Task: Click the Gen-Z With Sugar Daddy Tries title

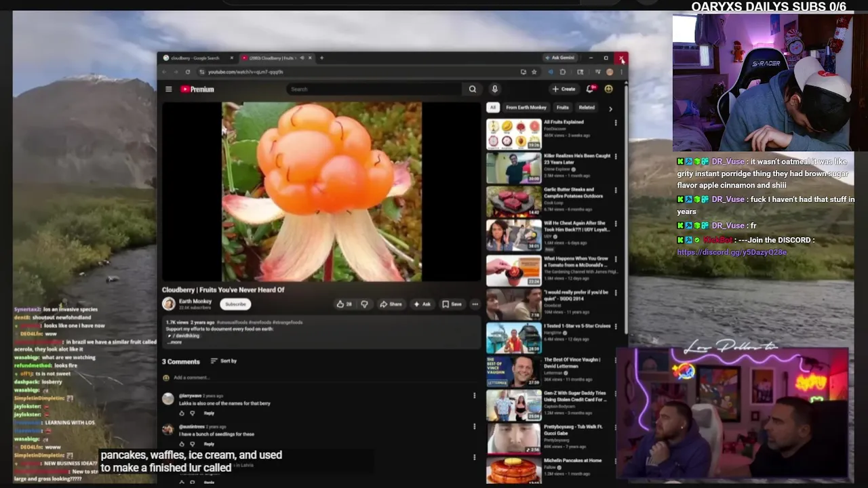Action: 575,396
